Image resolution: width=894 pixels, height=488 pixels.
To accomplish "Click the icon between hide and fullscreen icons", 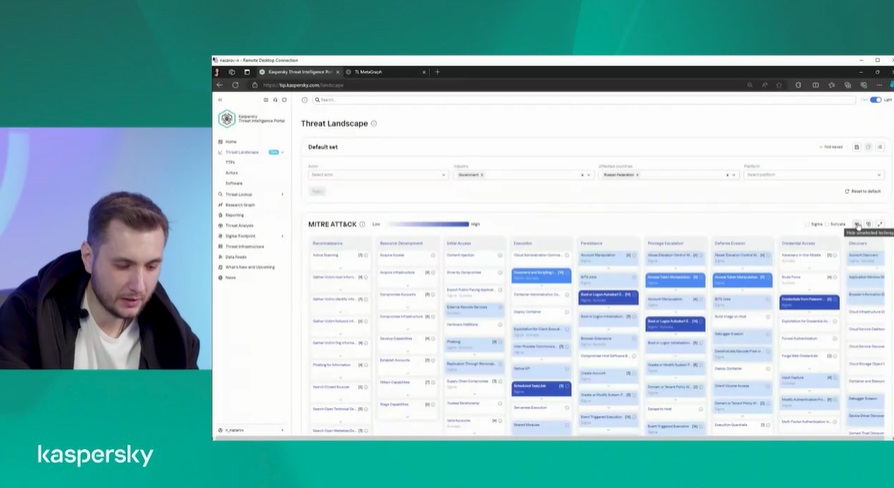I will pos(868,224).
